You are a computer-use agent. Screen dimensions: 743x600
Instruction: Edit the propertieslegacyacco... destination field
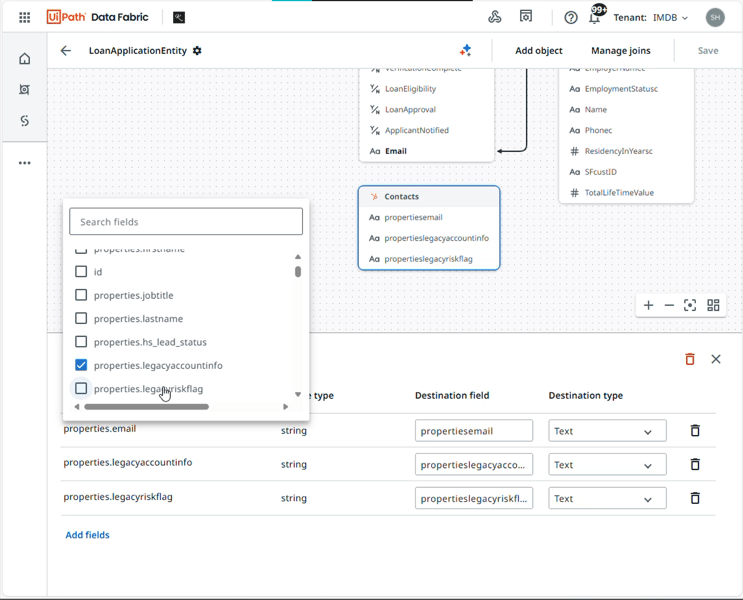474,464
